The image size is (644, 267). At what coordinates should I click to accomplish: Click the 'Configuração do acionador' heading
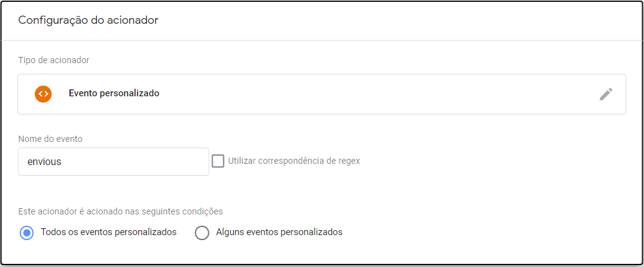[x=88, y=20]
